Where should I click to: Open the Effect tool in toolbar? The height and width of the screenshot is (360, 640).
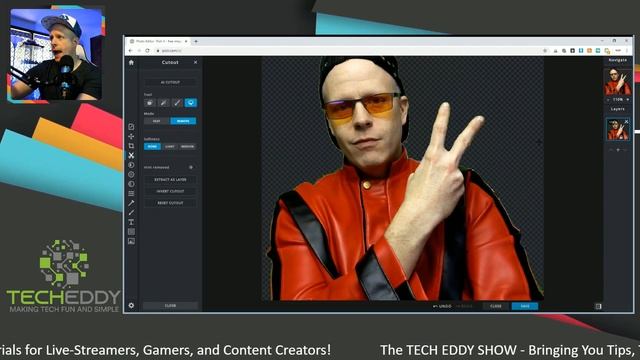coord(131,184)
